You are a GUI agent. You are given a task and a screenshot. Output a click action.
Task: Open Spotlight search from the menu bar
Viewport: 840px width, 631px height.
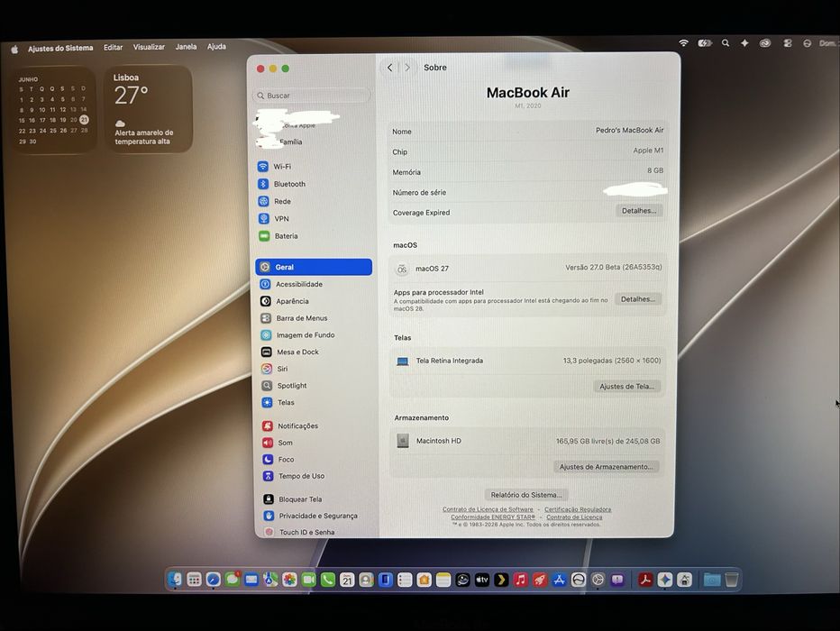726,43
